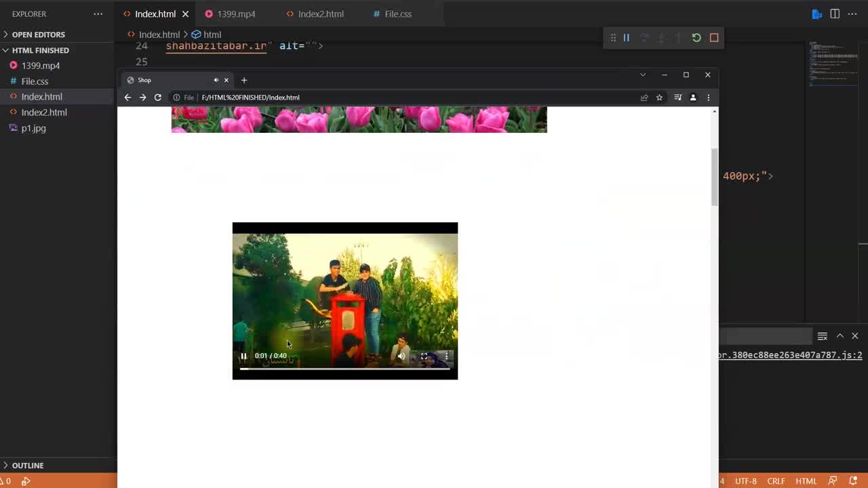Switch to the Index2.html tab
Viewport: 868px width, 488px height.
coord(321,14)
